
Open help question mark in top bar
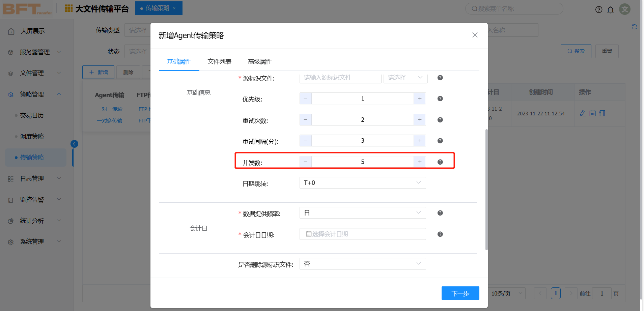point(598,9)
